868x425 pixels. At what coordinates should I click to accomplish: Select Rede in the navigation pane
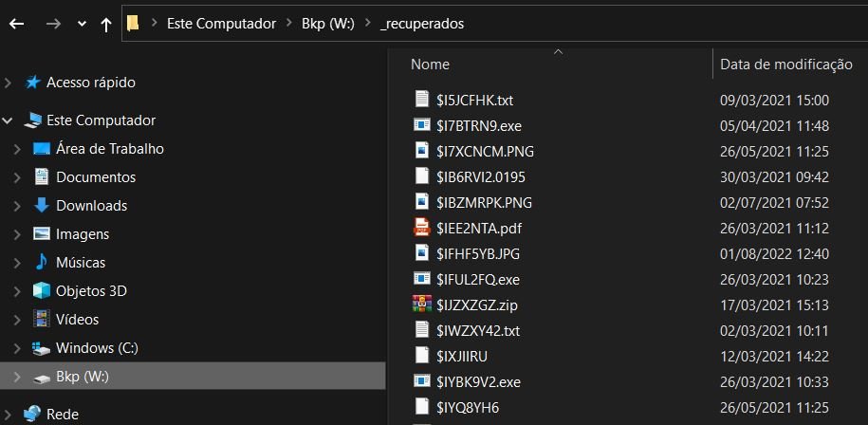tap(63, 414)
